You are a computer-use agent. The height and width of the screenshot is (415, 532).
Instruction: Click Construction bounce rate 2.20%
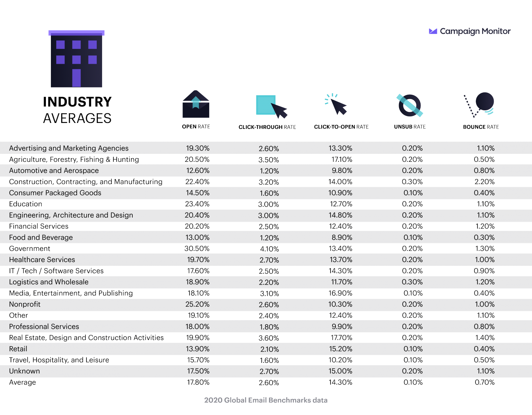(484, 182)
